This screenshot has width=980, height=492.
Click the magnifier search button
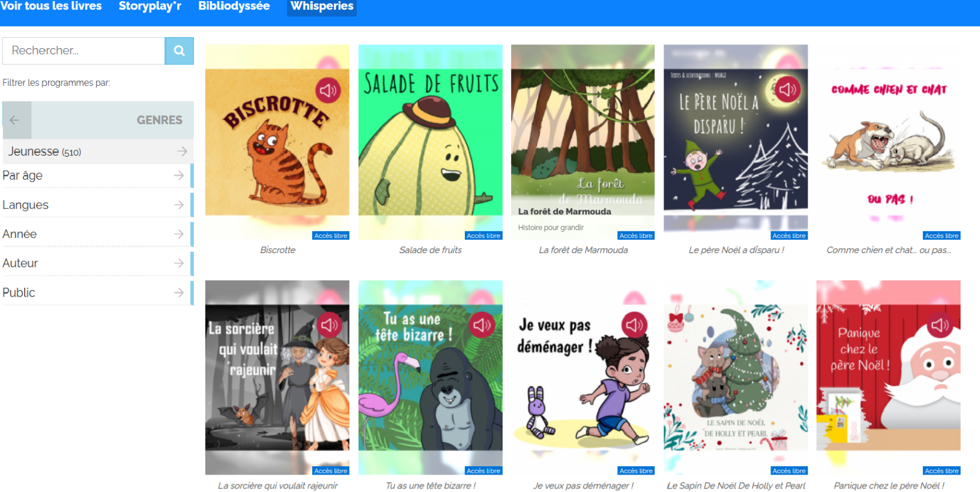179,51
